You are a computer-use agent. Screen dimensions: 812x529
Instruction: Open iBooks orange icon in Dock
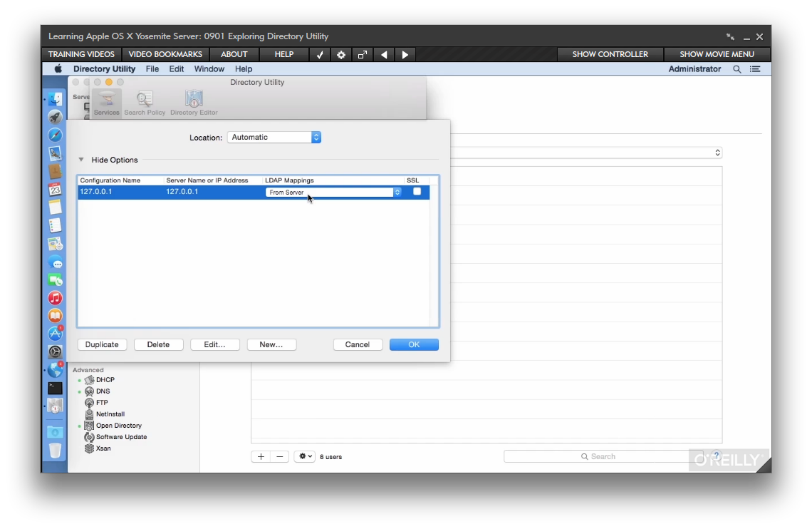[55, 316]
